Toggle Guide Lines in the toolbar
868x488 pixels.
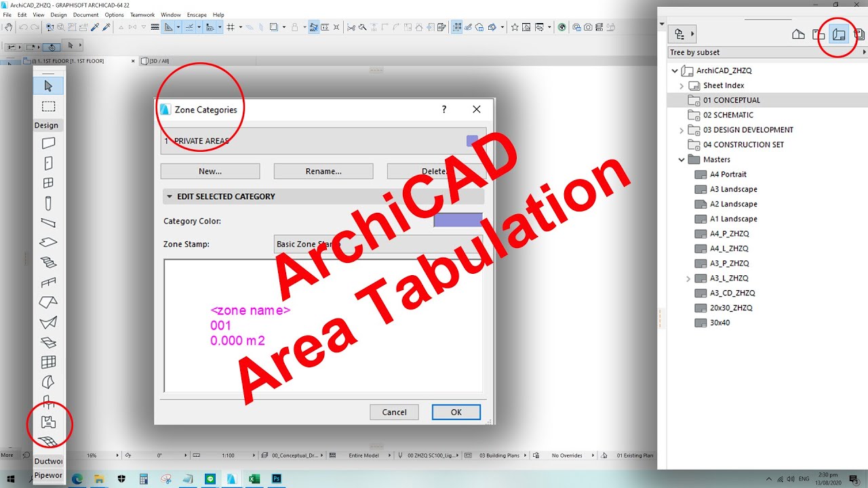pos(168,27)
